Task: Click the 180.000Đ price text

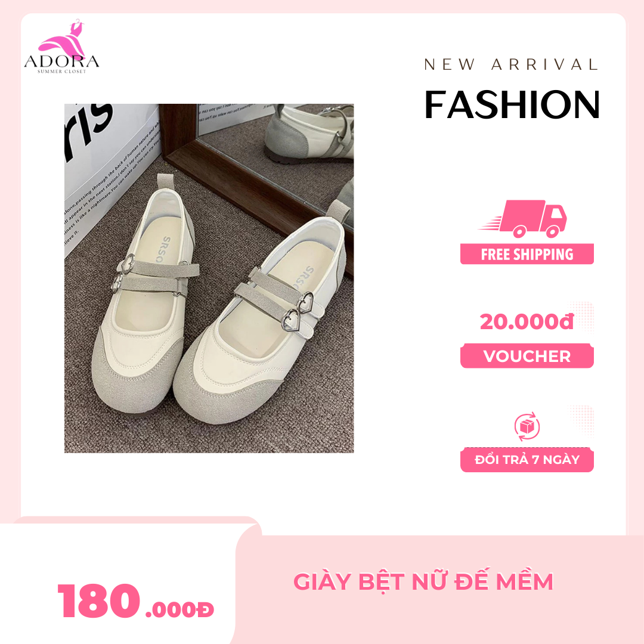Action: [136, 602]
